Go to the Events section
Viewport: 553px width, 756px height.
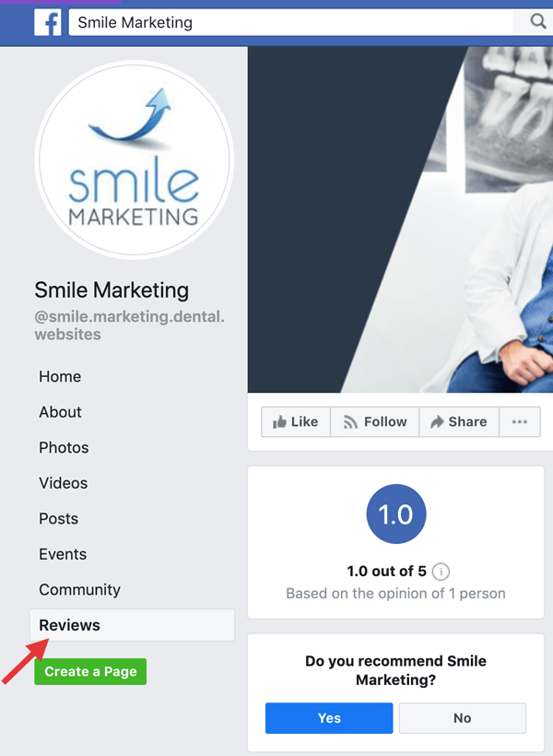63,554
